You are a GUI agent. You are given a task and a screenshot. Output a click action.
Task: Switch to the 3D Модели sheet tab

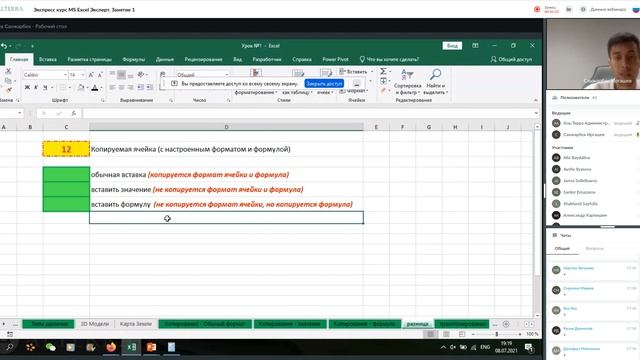[x=95, y=324]
